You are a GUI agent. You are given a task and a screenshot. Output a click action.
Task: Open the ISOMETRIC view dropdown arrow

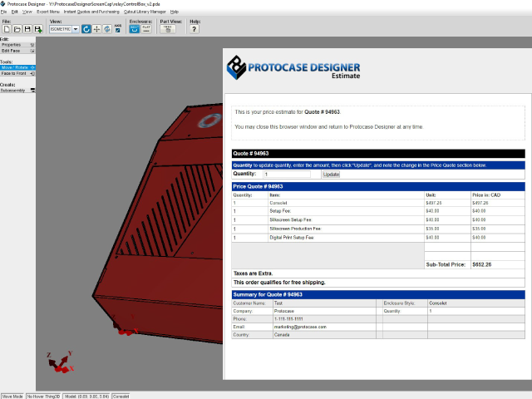76,29
